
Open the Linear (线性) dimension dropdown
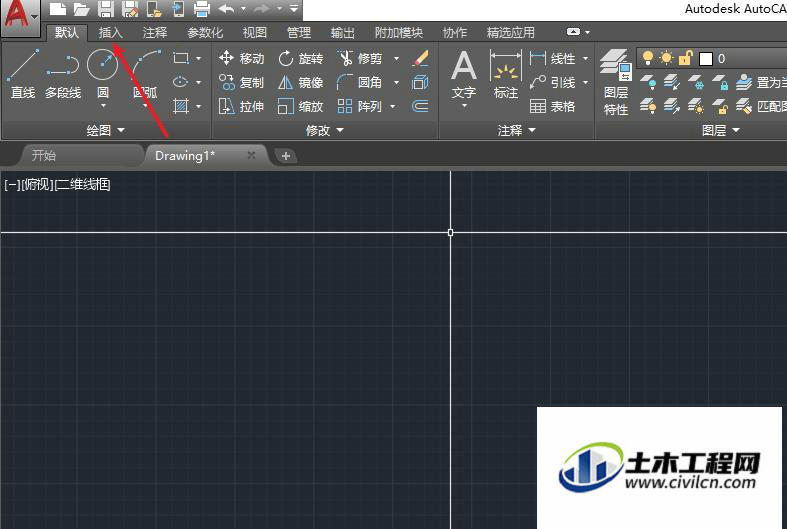pos(585,59)
